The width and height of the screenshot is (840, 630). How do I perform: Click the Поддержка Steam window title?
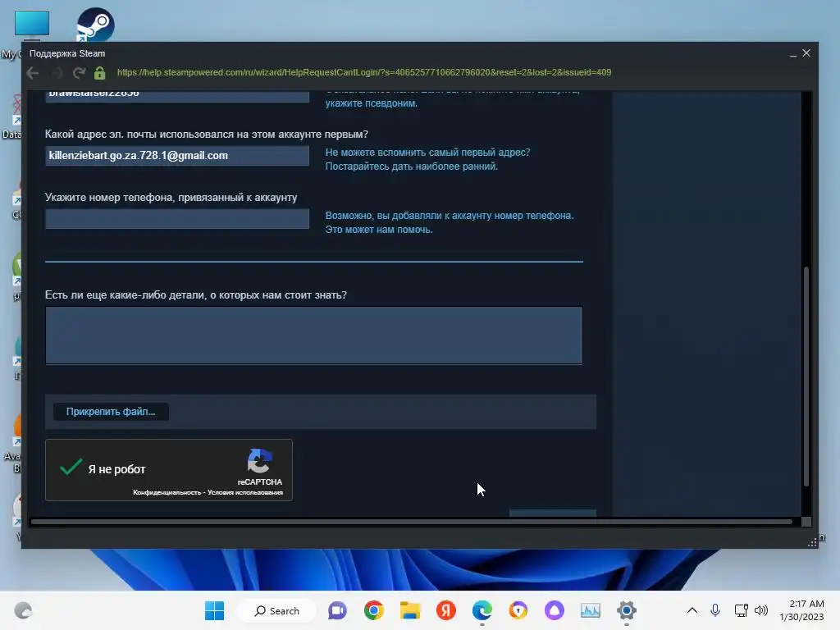click(x=67, y=53)
